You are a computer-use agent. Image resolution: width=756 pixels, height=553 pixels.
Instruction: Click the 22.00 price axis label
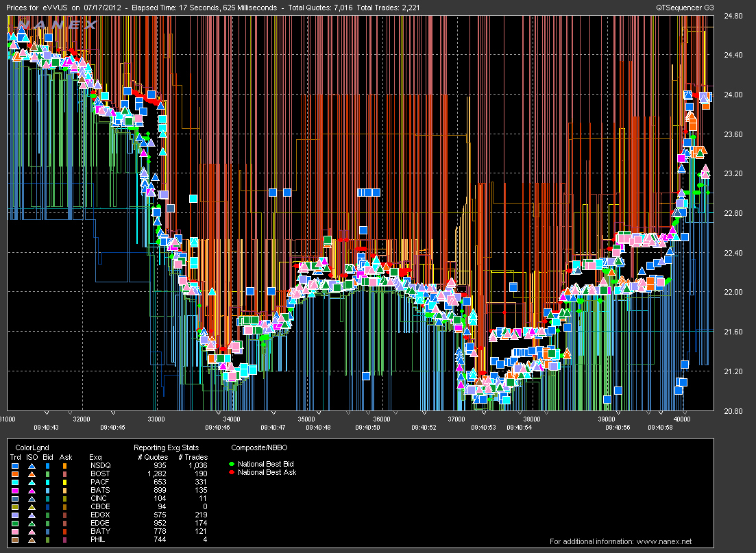733,292
